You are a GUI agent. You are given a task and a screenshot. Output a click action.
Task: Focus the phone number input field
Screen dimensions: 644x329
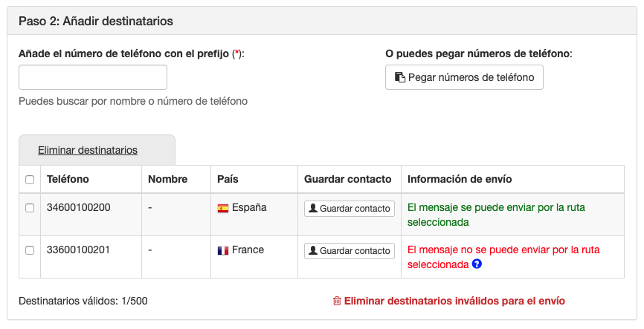tap(93, 77)
